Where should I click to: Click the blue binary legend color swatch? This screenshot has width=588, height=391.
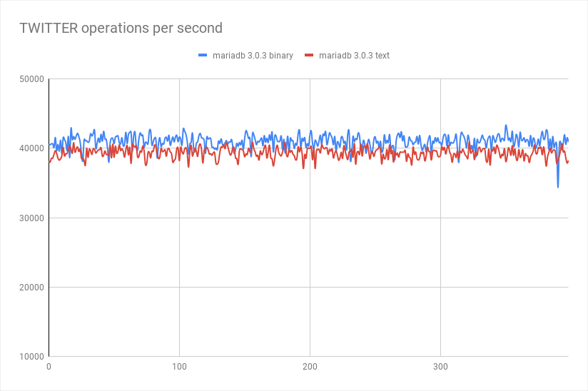point(203,55)
